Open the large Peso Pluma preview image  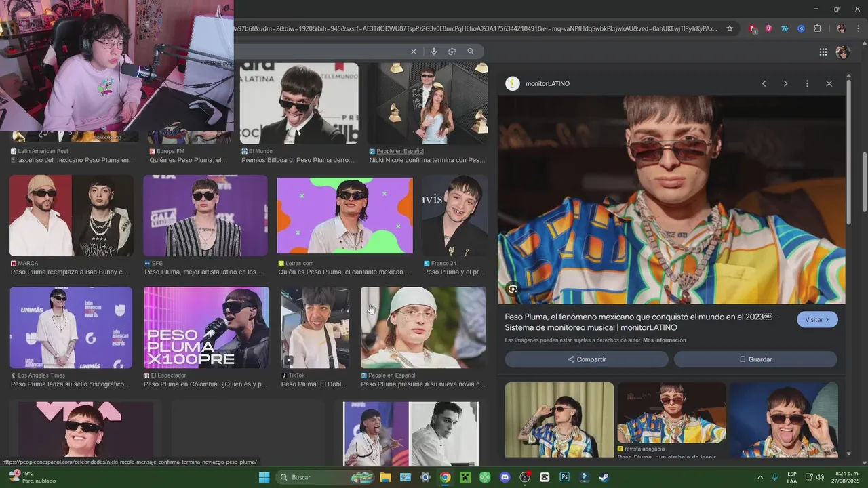tap(671, 200)
